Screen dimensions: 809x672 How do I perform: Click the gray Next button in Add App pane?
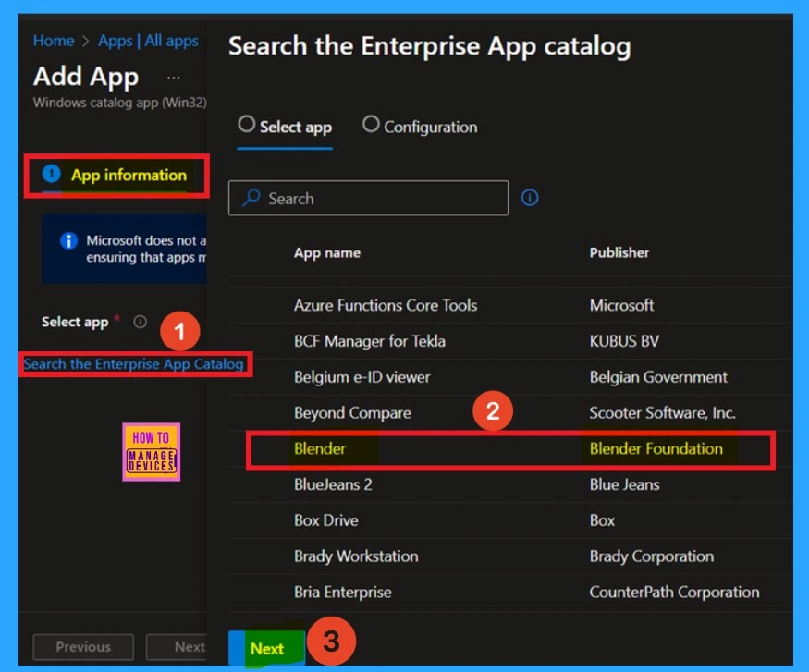pyautogui.click(x=177, y=647)
